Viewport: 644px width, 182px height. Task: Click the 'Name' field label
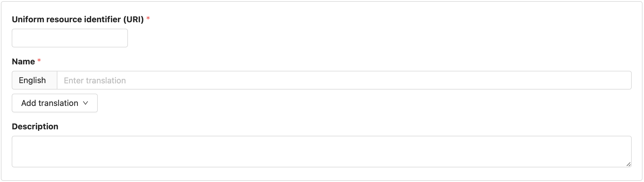click(x=23, y=61)
